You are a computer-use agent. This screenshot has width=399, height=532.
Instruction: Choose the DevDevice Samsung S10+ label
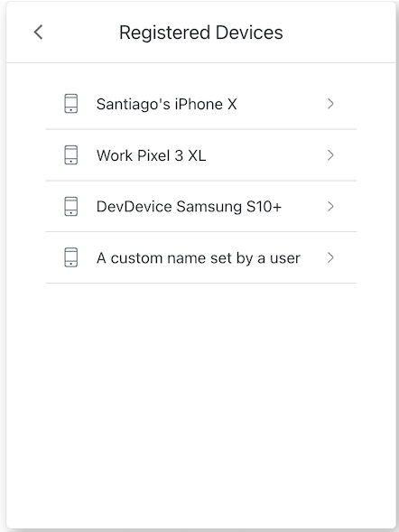pyautogui.click(x=189, y=207)
